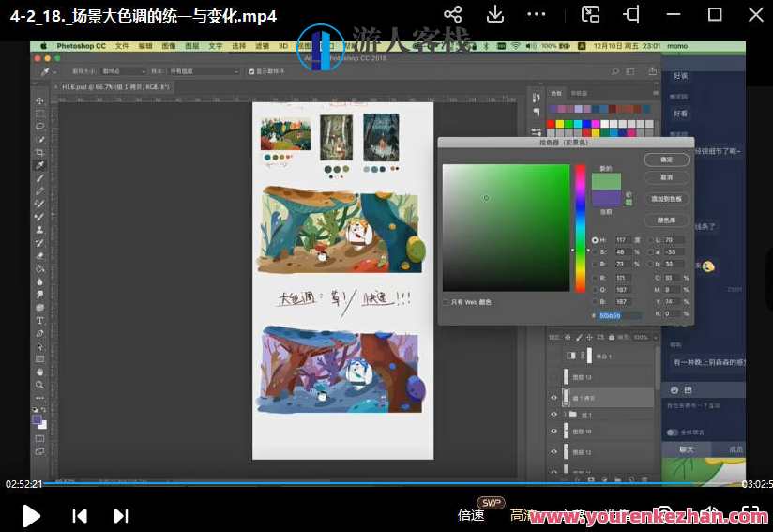Viewport: 773px width, 532px height.
Task: Open the layer opacity dropdown arrow
Action: (x=655, y=337)
